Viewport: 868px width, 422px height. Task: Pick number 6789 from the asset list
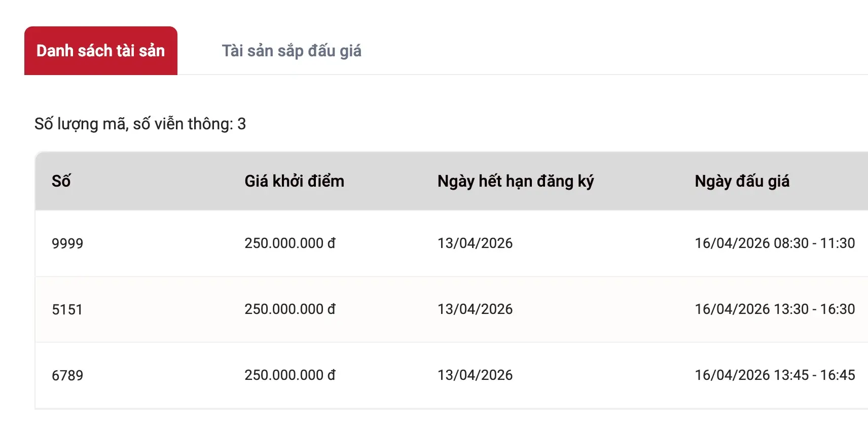[67, 375]
